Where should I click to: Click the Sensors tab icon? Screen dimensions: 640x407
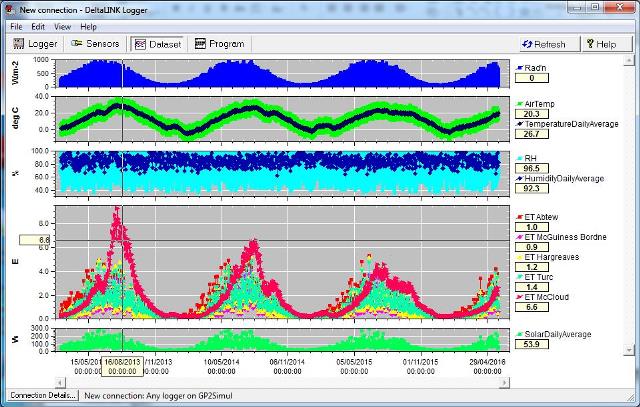pyautogui.click(x=76, y=43)
